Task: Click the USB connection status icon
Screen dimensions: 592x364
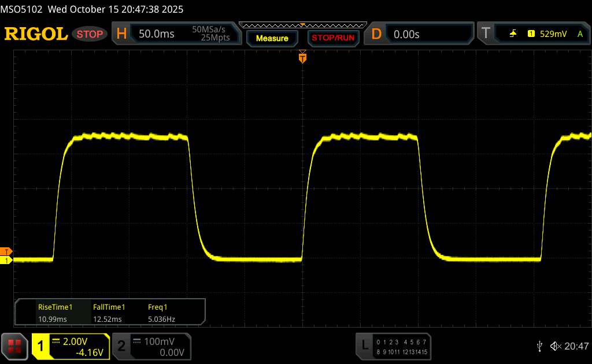Action: pyautogui.click(x=539, y=346)
